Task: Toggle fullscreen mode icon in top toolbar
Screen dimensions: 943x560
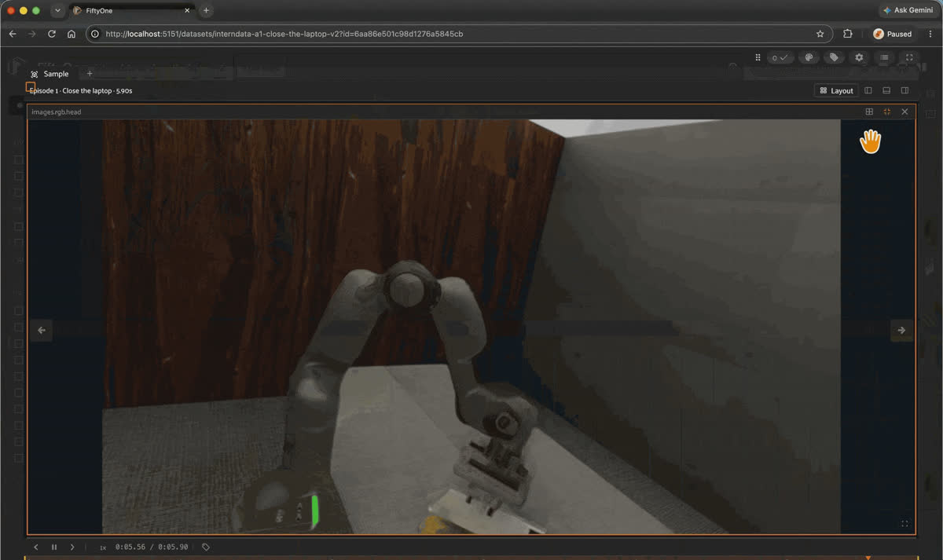Action: coord(909,57)
